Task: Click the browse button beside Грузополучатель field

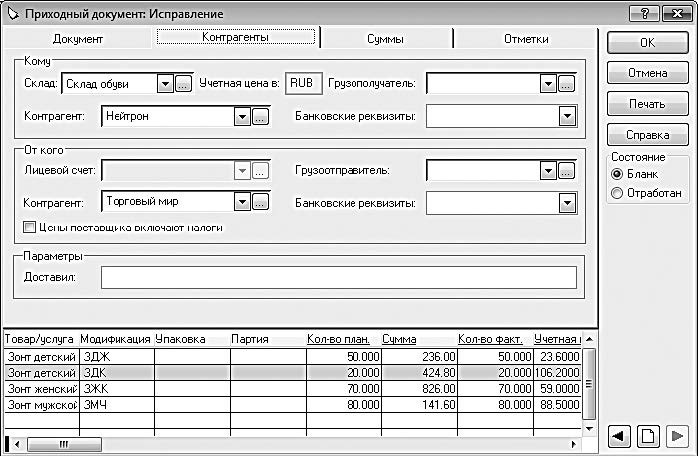Action: pos(566,84)
